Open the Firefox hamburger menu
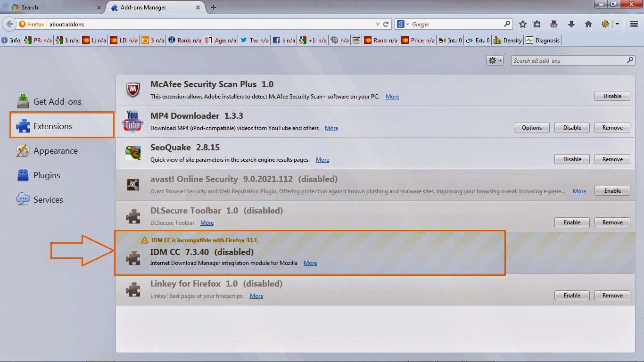 tap(634, 24)
